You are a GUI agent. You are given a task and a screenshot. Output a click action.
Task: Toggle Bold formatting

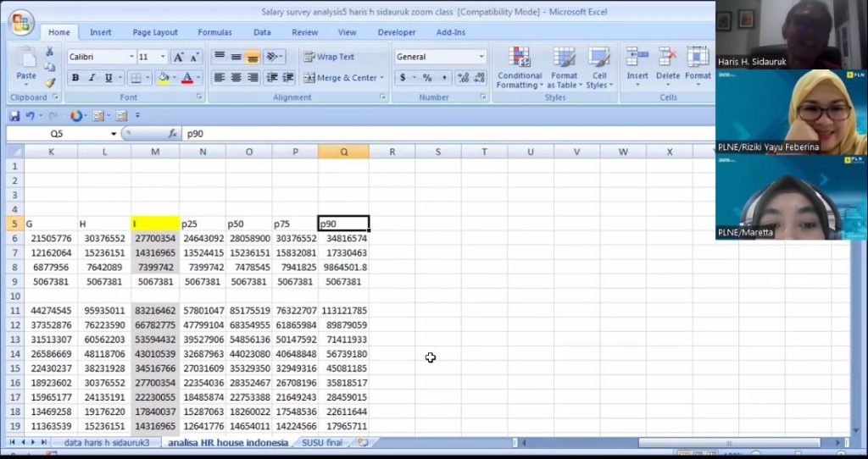(x=75, y=78)
